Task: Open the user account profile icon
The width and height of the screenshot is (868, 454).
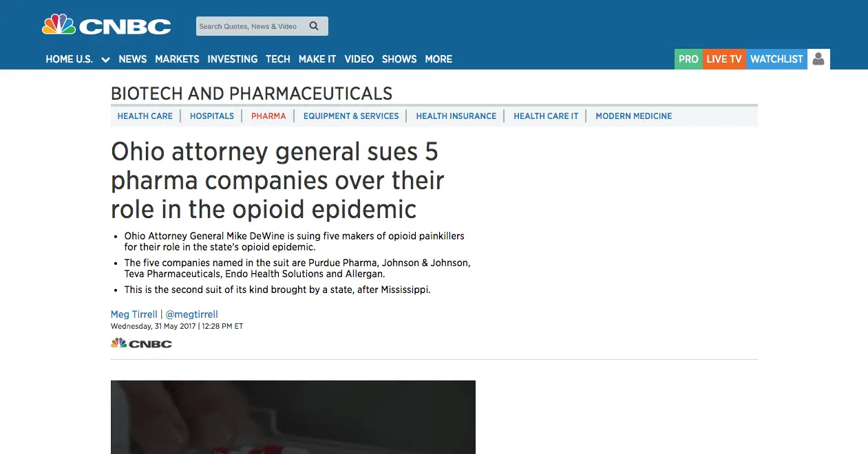Action: tap(818, 59)
